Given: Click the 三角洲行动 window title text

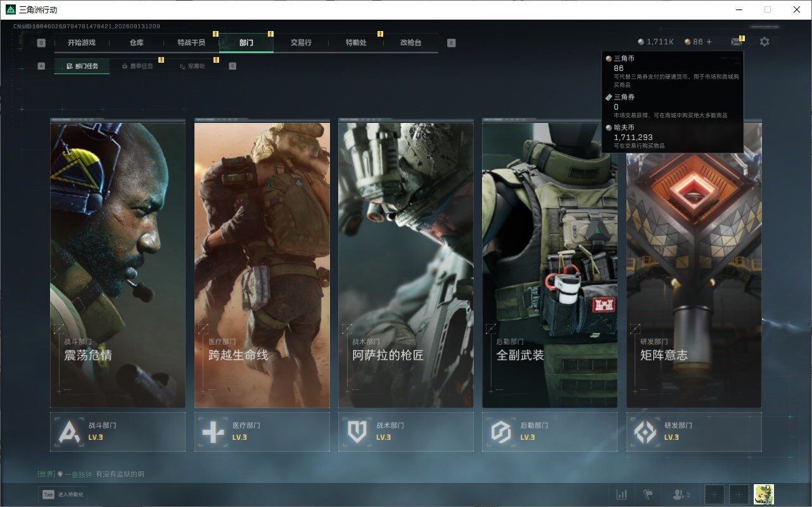Looking at the screenshot, I should pos(38,10).
